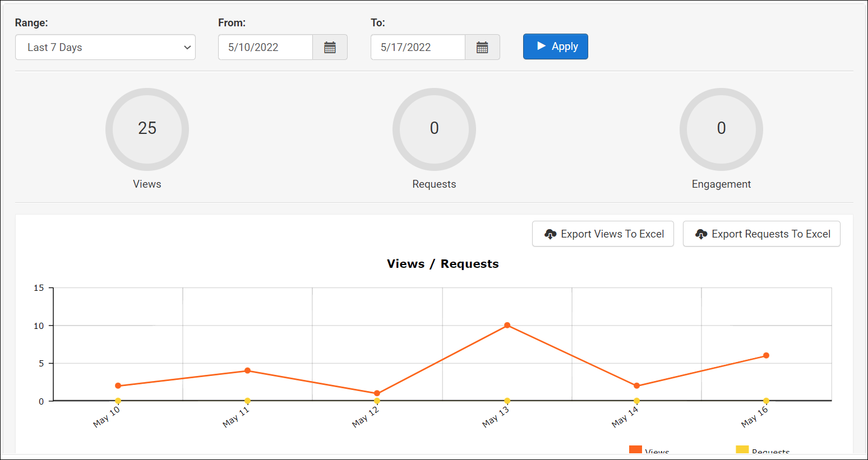Click the Engagement label text
Viewport: 868px width, 460px height.
tap(721, 184)
